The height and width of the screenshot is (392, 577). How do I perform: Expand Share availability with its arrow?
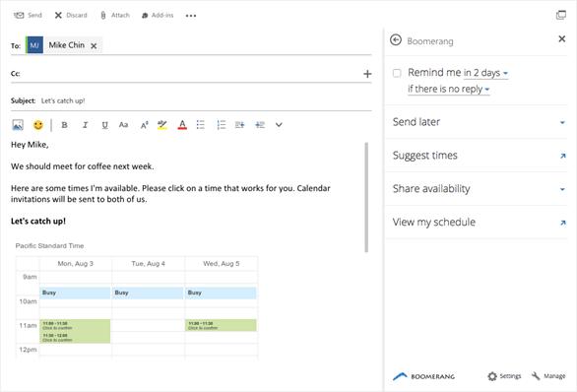562,189
